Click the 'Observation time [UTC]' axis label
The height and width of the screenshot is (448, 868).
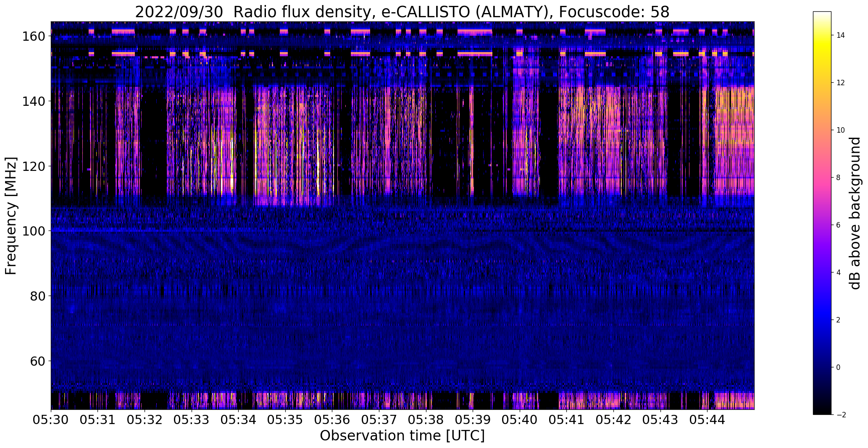point(402,436)
